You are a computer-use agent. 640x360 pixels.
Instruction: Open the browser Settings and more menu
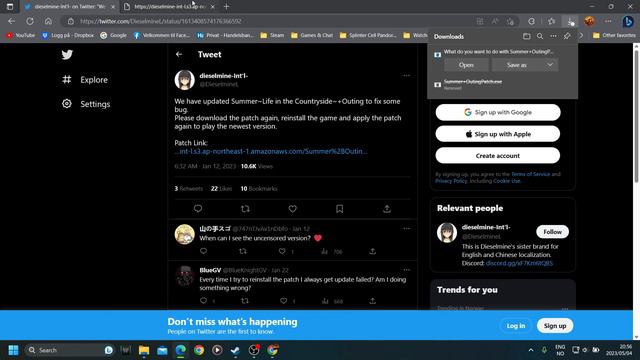coord(608,21)
